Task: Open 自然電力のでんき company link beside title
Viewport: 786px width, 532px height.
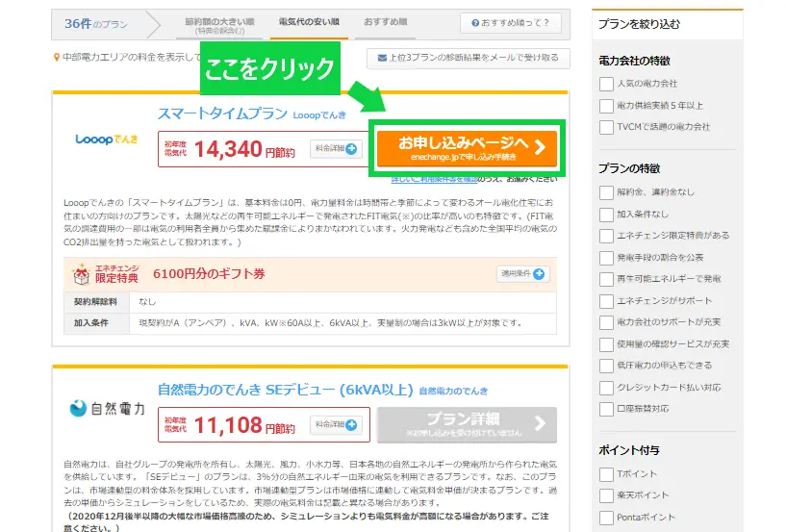Action: point(453,392)
